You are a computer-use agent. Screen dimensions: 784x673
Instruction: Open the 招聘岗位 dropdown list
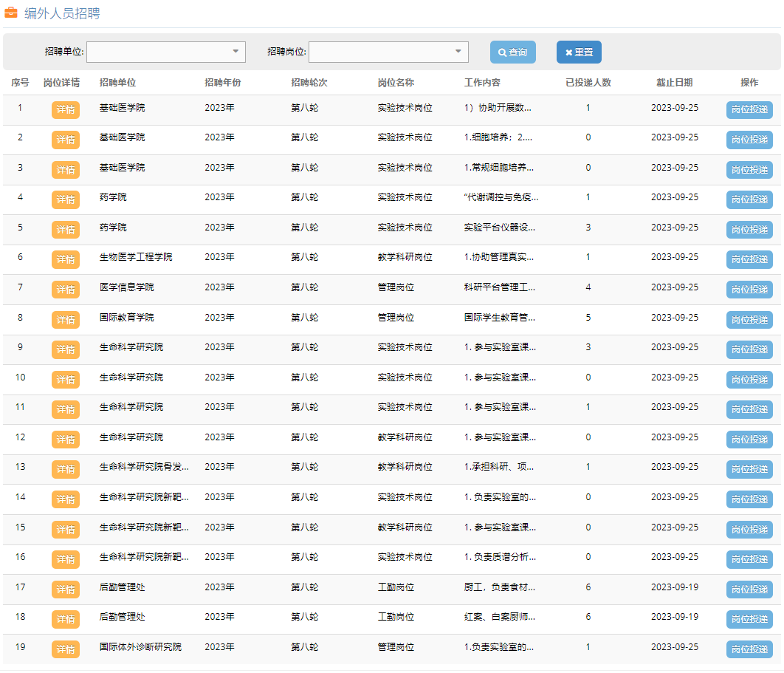[388, 52]
